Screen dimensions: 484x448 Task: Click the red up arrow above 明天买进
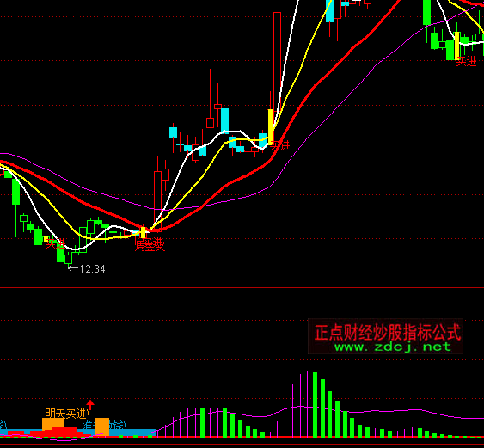tap(90, 404)
